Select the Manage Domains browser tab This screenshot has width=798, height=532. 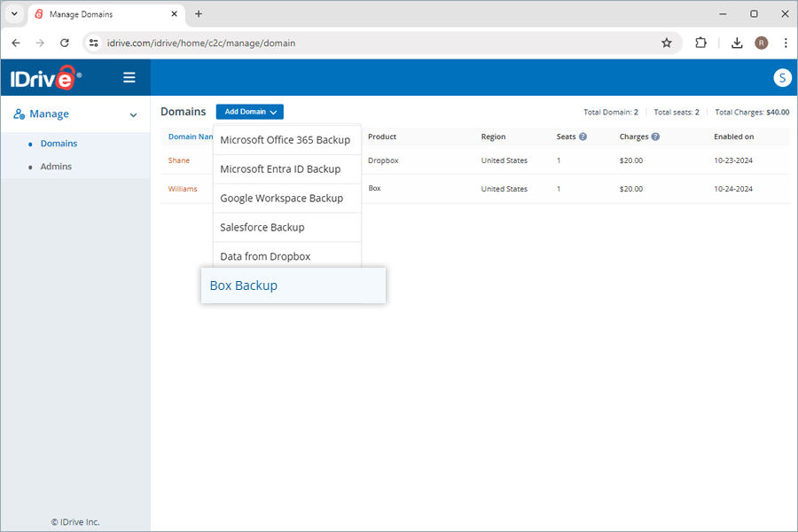107,14
